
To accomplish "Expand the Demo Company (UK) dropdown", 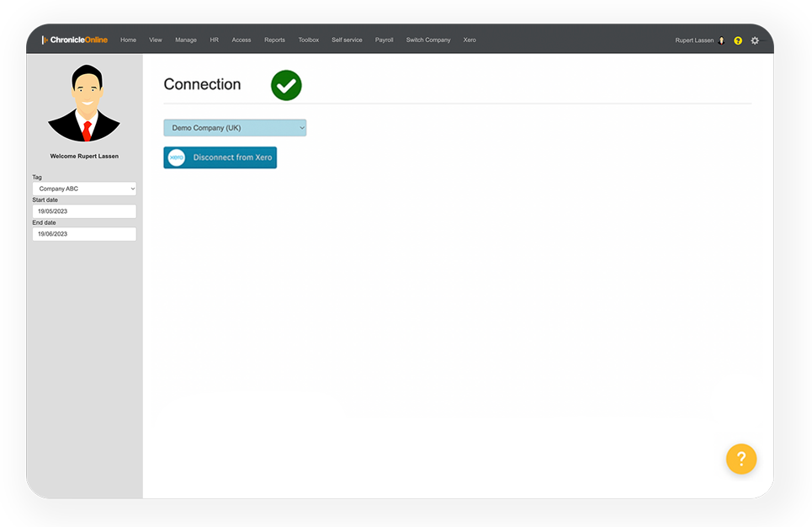I will (x=235, y=128).
